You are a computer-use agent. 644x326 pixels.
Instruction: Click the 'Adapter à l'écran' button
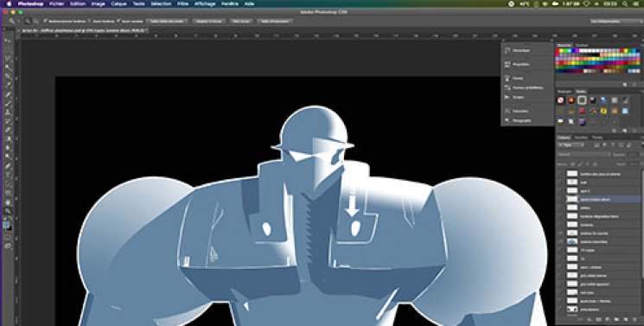[208, 21]
